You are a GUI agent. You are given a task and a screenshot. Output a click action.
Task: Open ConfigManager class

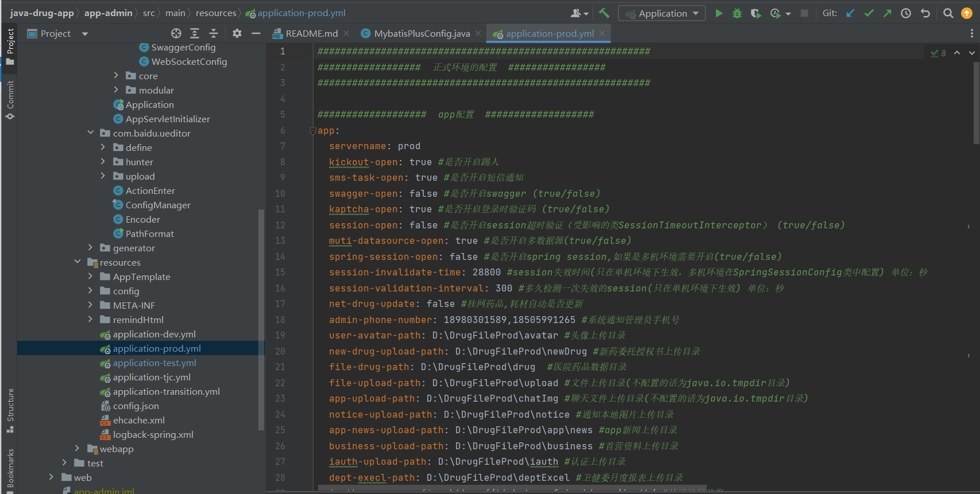158,205
